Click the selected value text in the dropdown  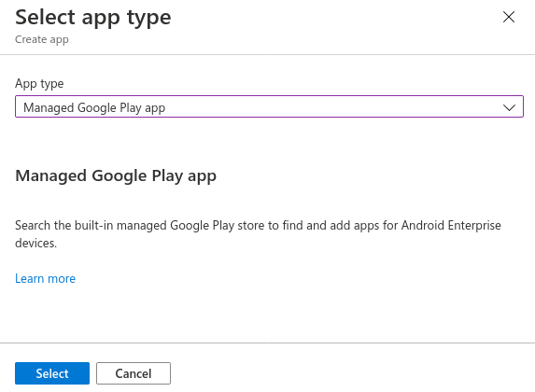click(94, 108)
